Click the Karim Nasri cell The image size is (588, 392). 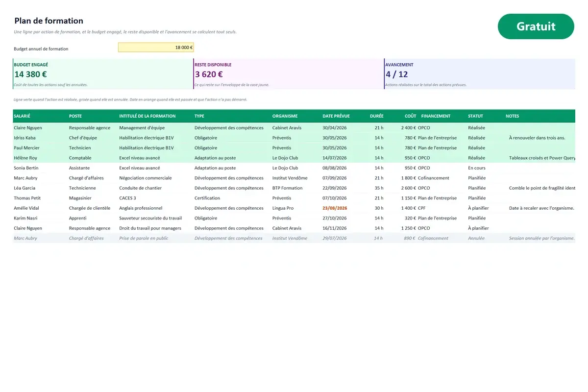[x=25, y=218]
